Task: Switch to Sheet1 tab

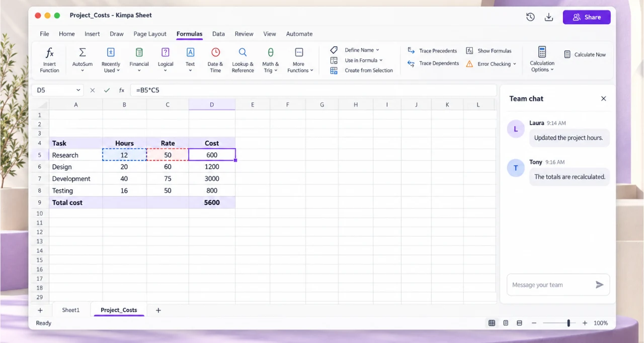Action: click(x=71, y=310)
